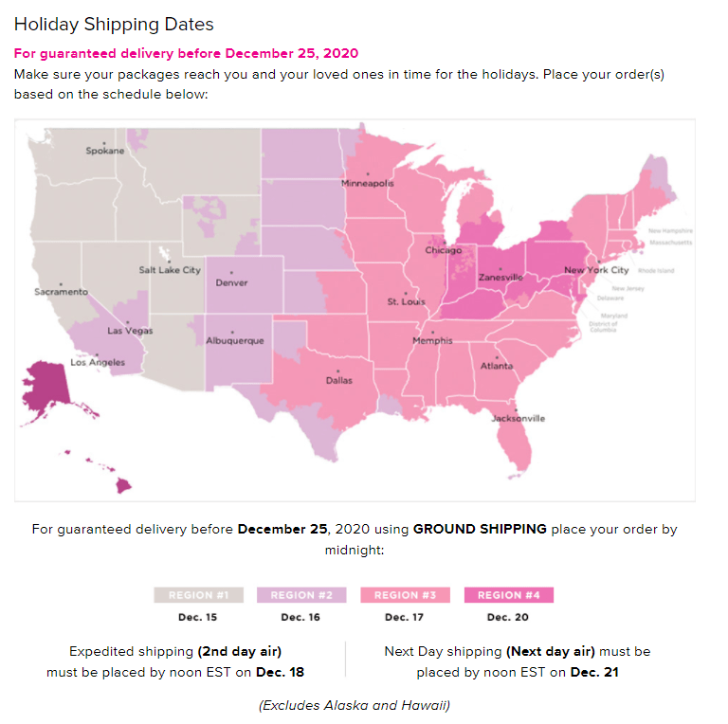The height and width of the screenshot is (724, 728).
Task: Click the pink guaranteed delivery headline
Action: 186,53
